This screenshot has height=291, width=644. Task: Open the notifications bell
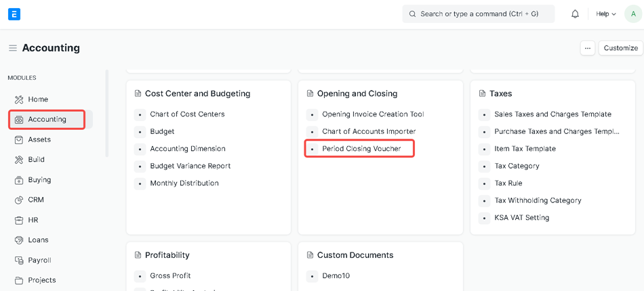pyautogui.click(x=575, y=14)
